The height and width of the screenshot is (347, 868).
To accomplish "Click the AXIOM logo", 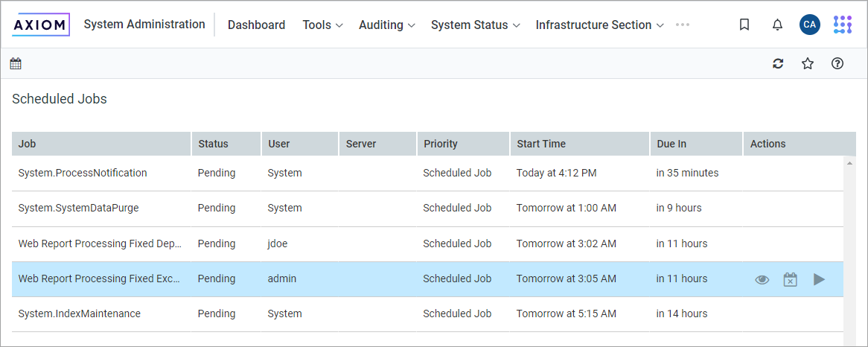I will click(42, 25).
